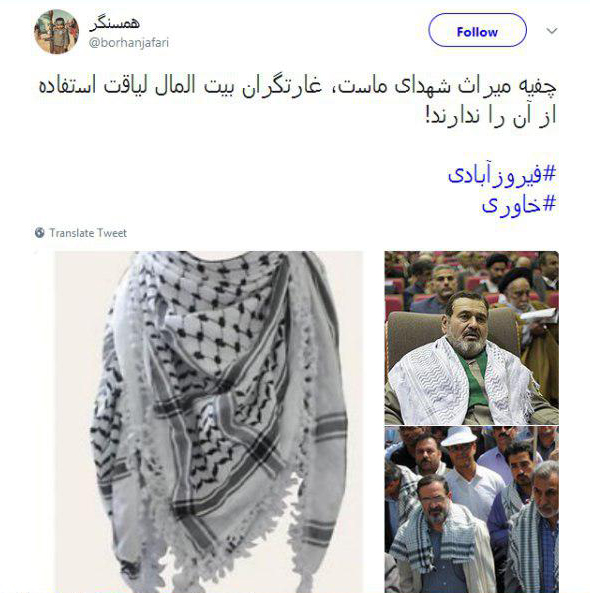
Task: Click the Translate Tweet link
Action: (88, 233)
